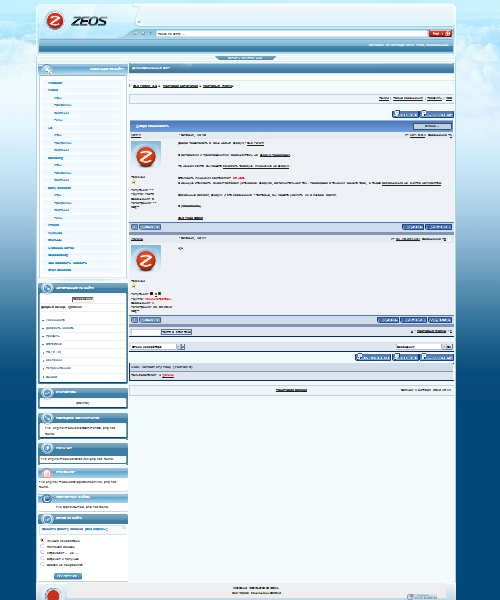Select the second poll radio option

[x=42, y=546]
